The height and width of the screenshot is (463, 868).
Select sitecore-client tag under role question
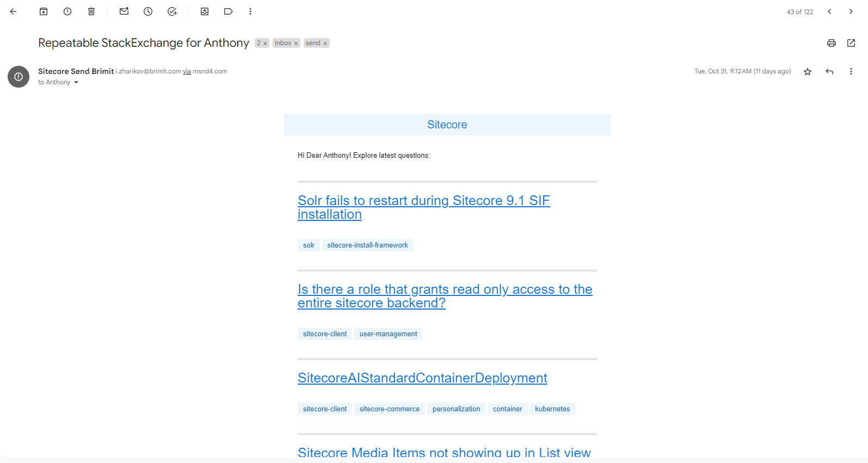pos(325,334)
